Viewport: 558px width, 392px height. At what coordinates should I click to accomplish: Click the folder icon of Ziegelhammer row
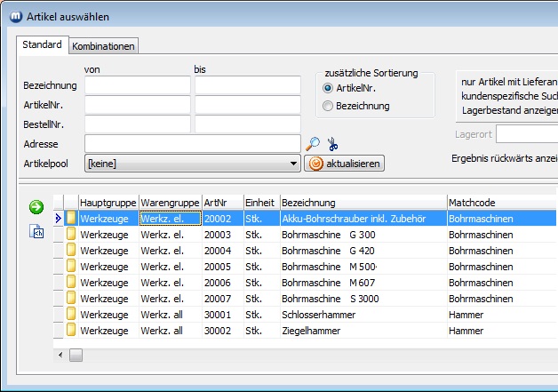(x=71, y=331)
